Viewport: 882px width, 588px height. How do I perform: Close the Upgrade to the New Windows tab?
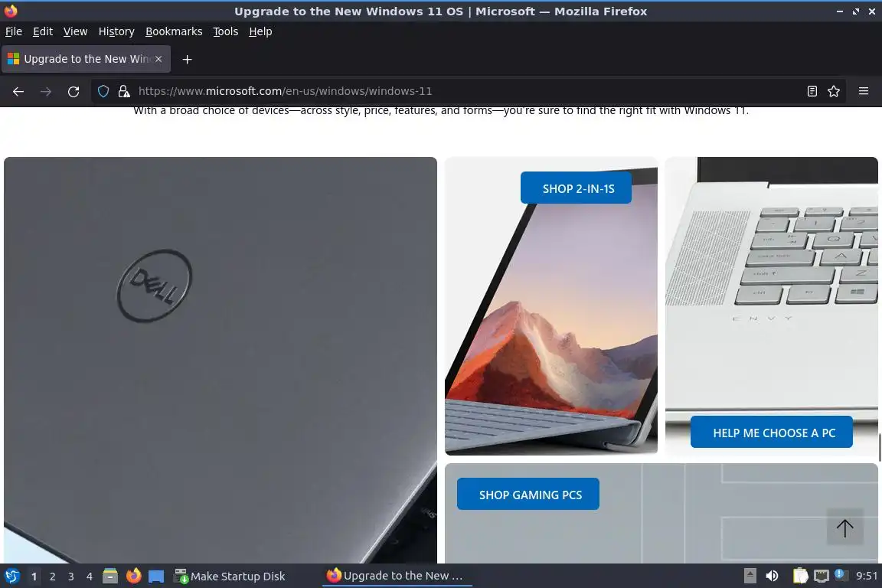(158, 58)
